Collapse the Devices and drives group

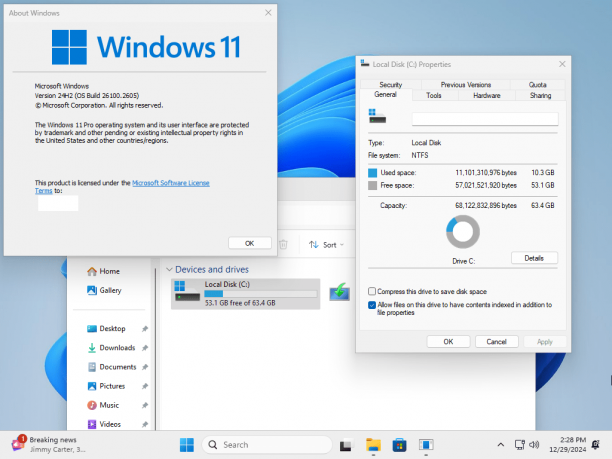click(x=169, y=269)
